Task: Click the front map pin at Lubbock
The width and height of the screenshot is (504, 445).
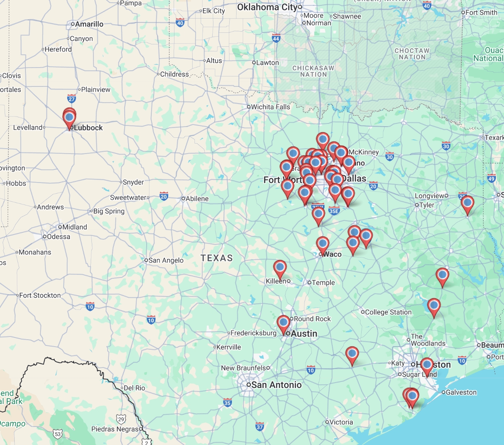Action: [69, 120]
